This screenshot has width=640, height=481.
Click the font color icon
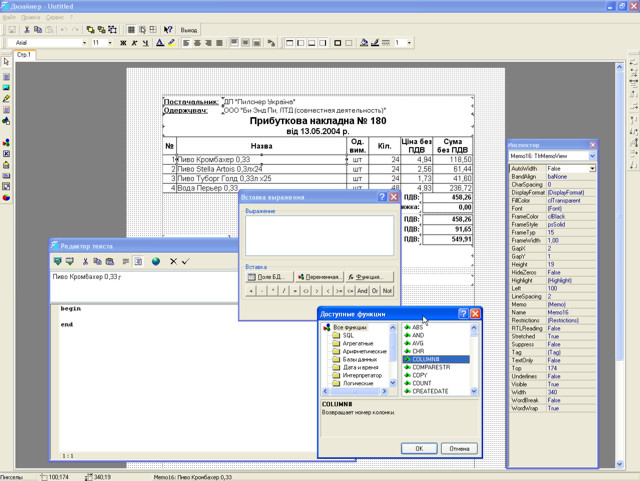click(160, 44)
